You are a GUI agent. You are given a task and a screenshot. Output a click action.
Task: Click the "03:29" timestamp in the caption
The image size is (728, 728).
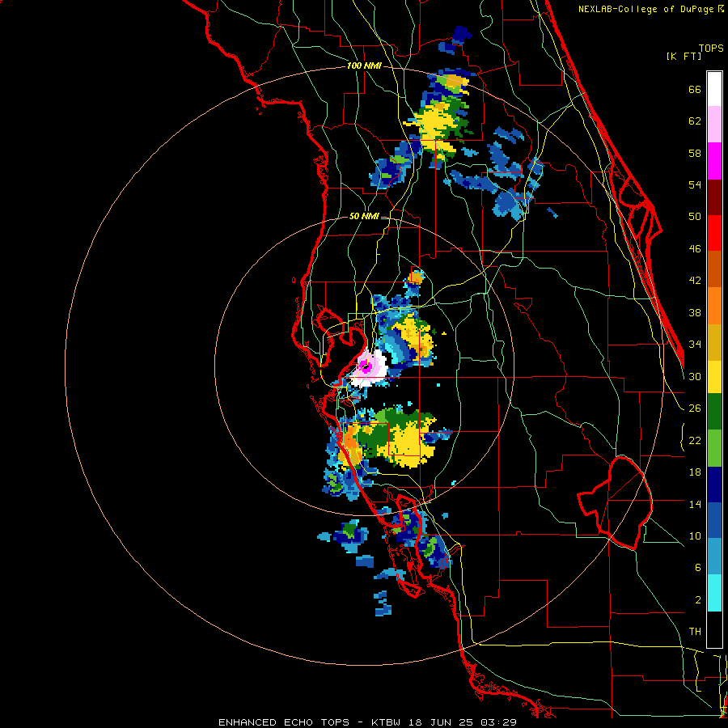[499, 722]
